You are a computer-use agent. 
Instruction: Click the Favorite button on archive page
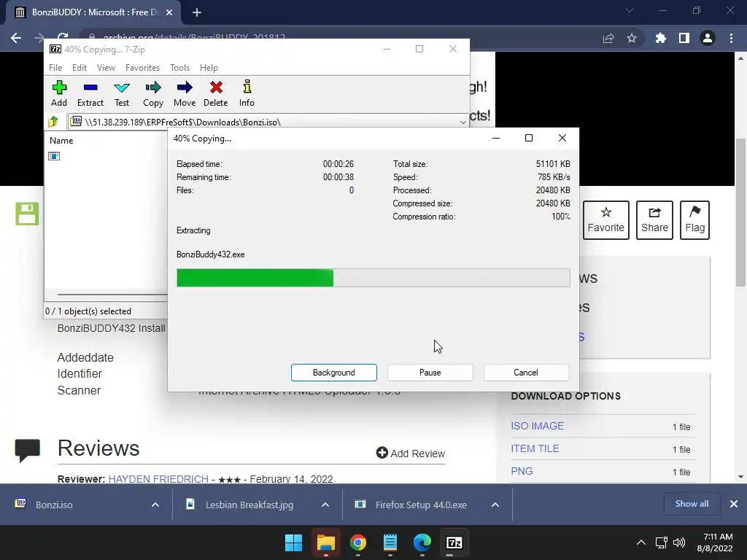click(606, 220)
